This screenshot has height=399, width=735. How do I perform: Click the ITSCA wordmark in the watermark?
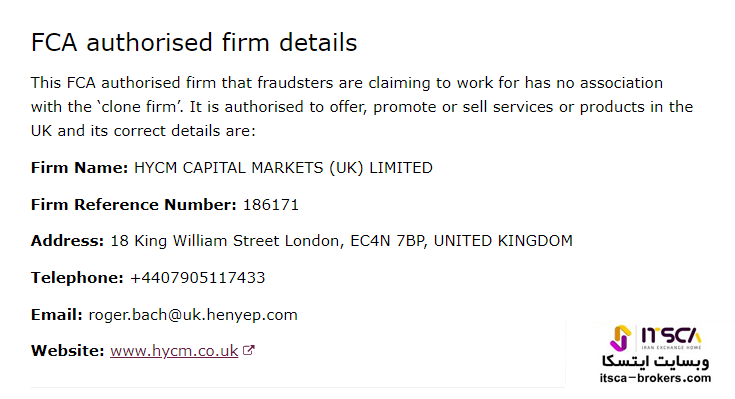point(671,336)
